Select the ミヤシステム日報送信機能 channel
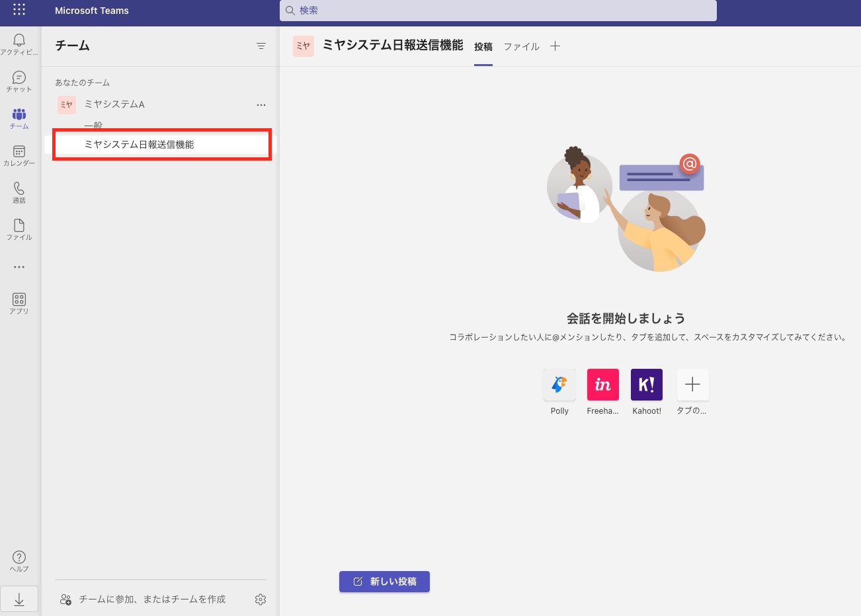The image size is (861, 616). 161,144
